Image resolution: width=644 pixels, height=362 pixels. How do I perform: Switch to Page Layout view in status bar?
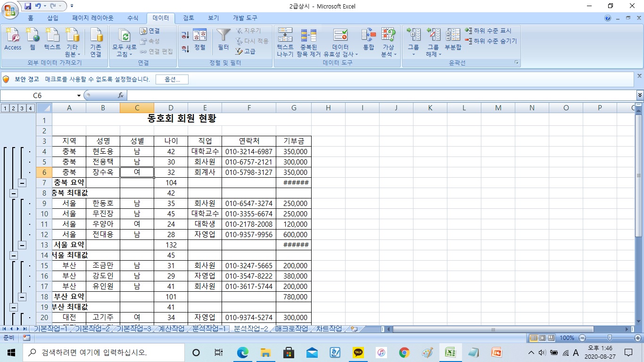pos(543,338)
